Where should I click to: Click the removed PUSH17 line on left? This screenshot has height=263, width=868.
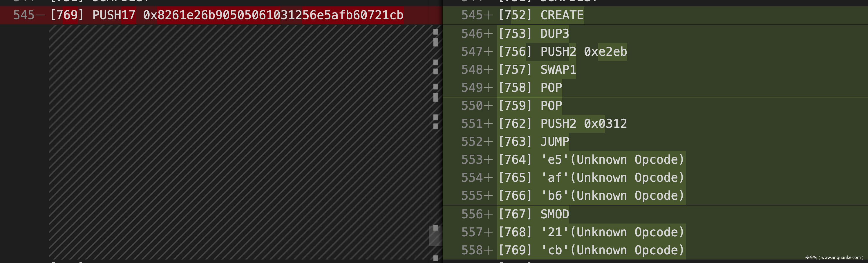click(227, 15)
